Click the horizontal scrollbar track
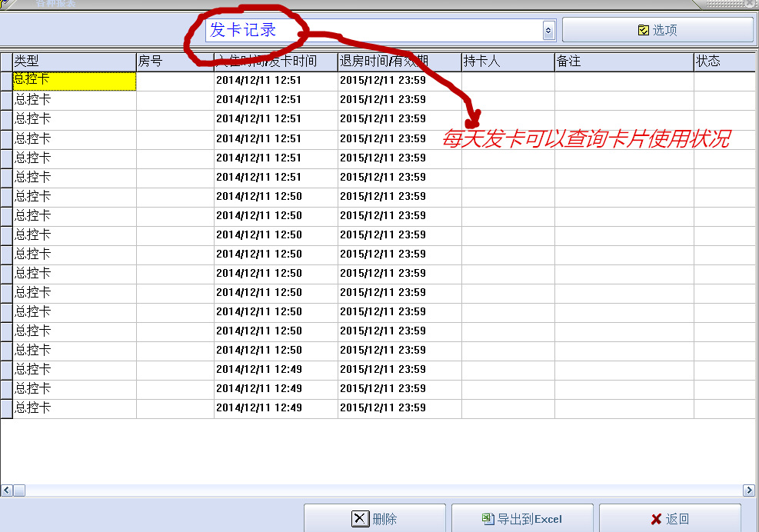Screen dimensions: 759x532 click(384, 490)
